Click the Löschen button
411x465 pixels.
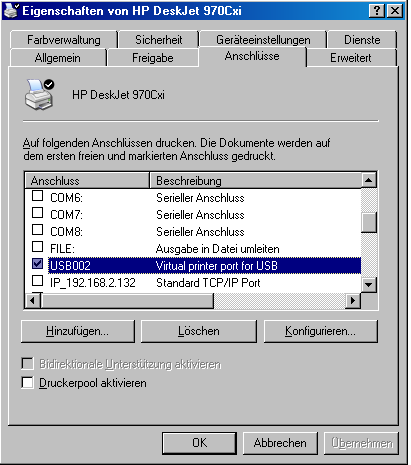coord(199,331)
